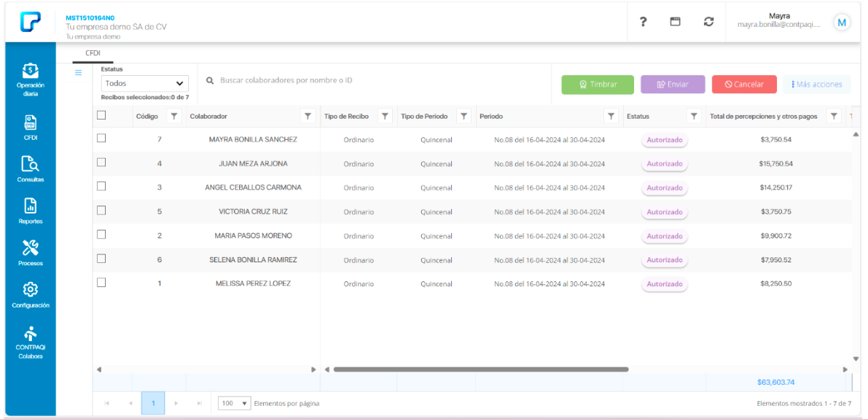Screen dimensions: 868x419
Task: Click the help question mark icon
Action: click(643, 22)
